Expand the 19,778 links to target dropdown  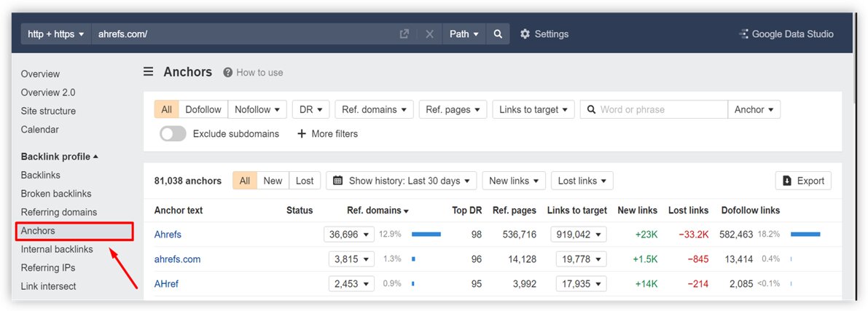(582, 259)
